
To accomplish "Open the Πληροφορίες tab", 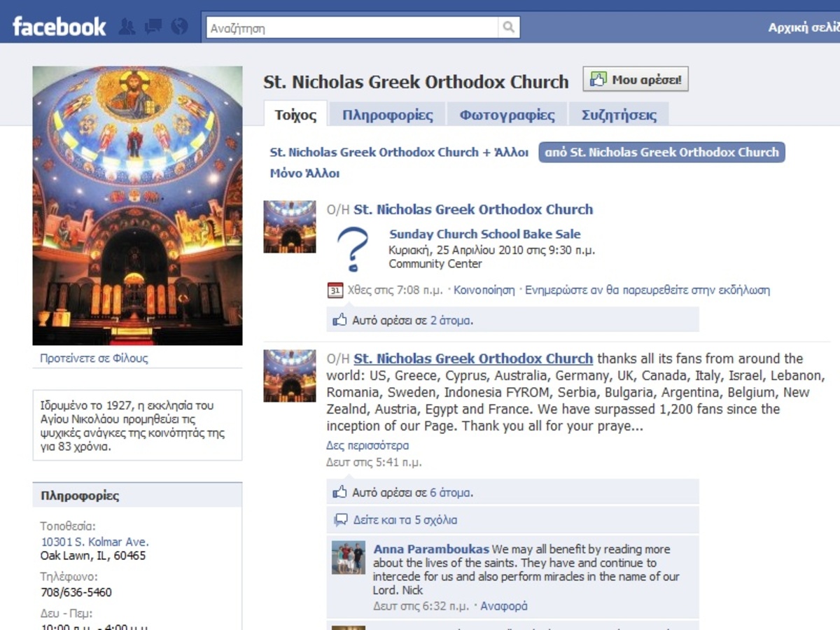I will coord(388,115).
